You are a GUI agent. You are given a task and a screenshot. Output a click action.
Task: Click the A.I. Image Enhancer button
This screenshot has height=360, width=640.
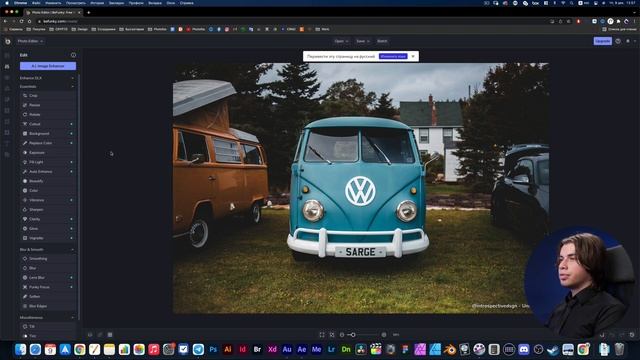point(48,66)
